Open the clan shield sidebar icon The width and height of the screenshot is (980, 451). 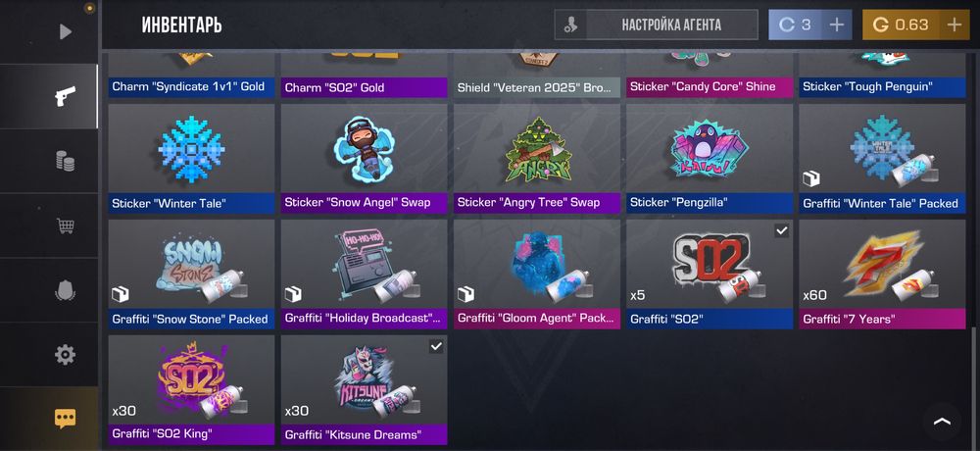(x=65, y=291)
